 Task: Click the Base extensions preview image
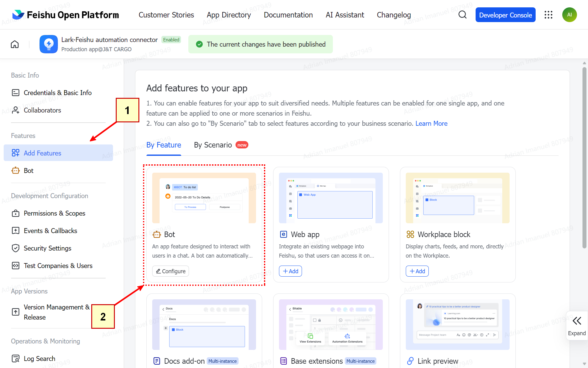pyautogui.click(x=331, y=324)
